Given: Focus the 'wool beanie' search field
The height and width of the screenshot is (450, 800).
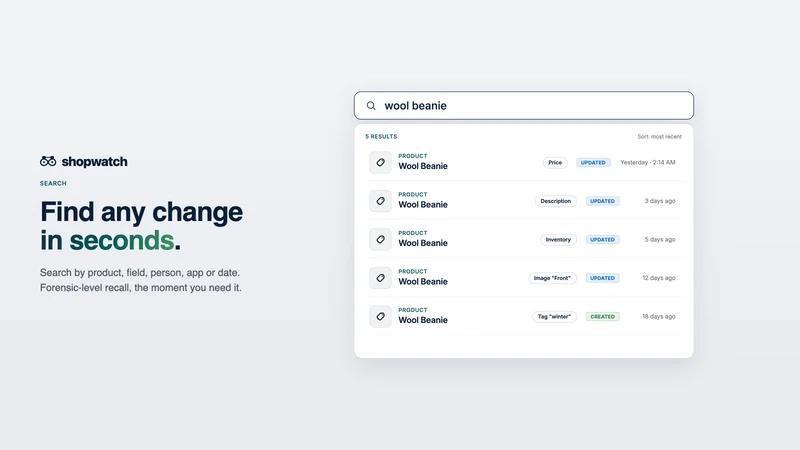Looking at the screenshot, I should click(x=523, y=106).
